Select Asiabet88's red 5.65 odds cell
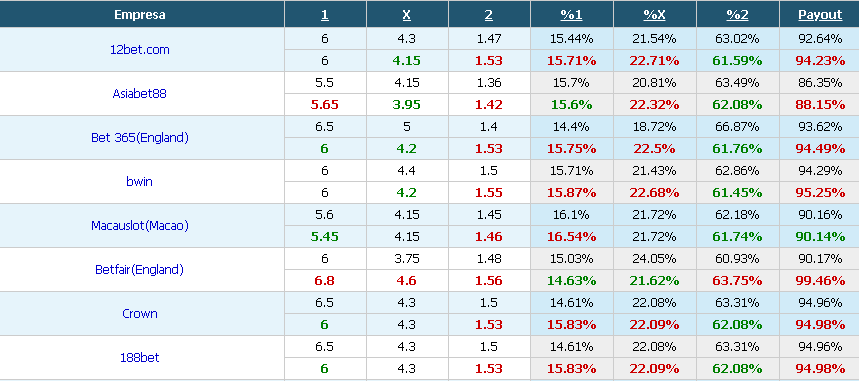This screenshot has width=859, height=381. click(325, 105)
